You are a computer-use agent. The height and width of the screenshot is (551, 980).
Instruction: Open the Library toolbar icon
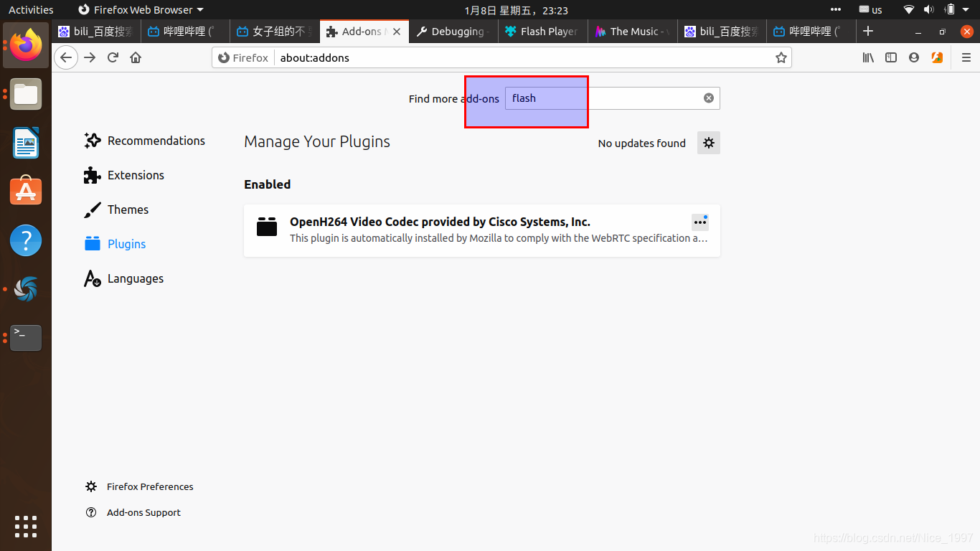pos(868,57)
